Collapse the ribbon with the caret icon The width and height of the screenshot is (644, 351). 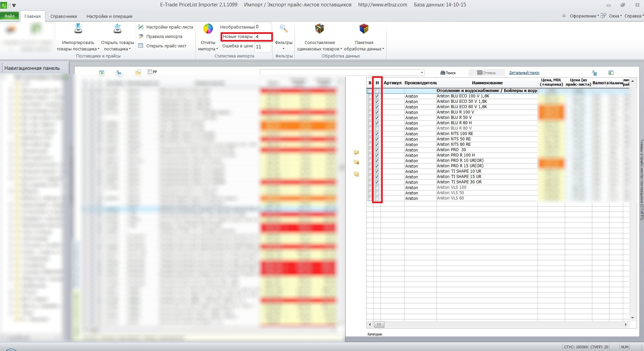point(564,16)
